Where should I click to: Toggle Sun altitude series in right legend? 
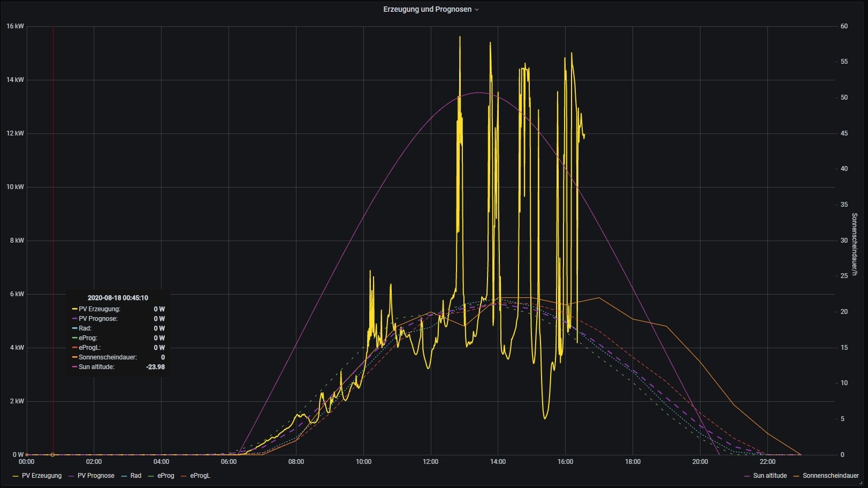pyautogui.click(x=770, y=476)
